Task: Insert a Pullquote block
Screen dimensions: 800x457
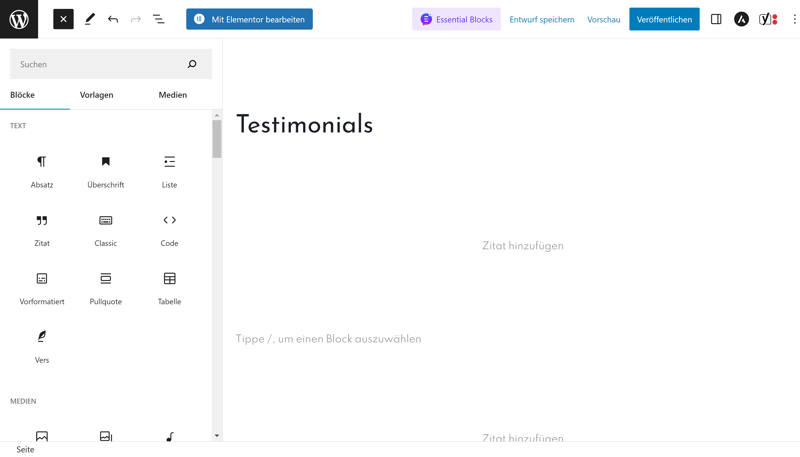Action: (106, 289)
